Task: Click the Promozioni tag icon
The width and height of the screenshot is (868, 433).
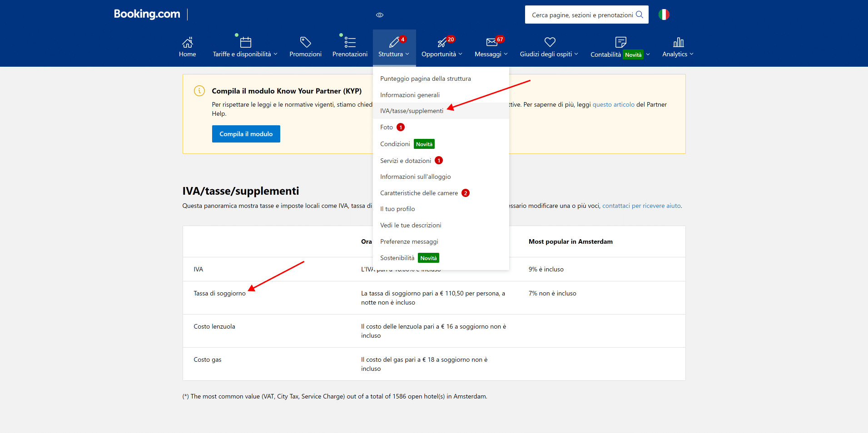Action: tap(305, 42)
